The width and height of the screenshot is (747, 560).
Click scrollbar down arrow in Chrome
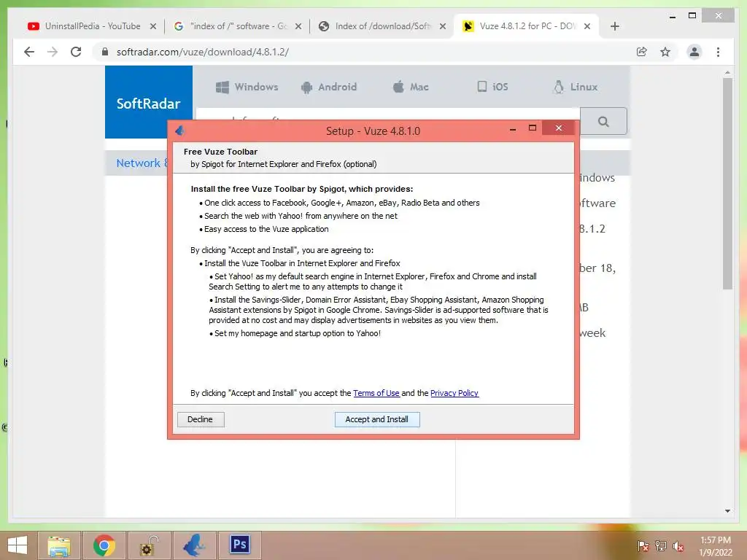point(727,511)
